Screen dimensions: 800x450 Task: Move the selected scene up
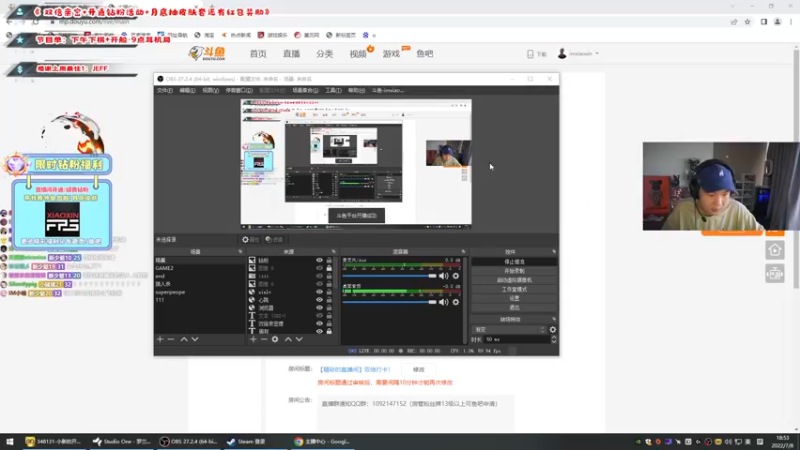pos(184,339)
